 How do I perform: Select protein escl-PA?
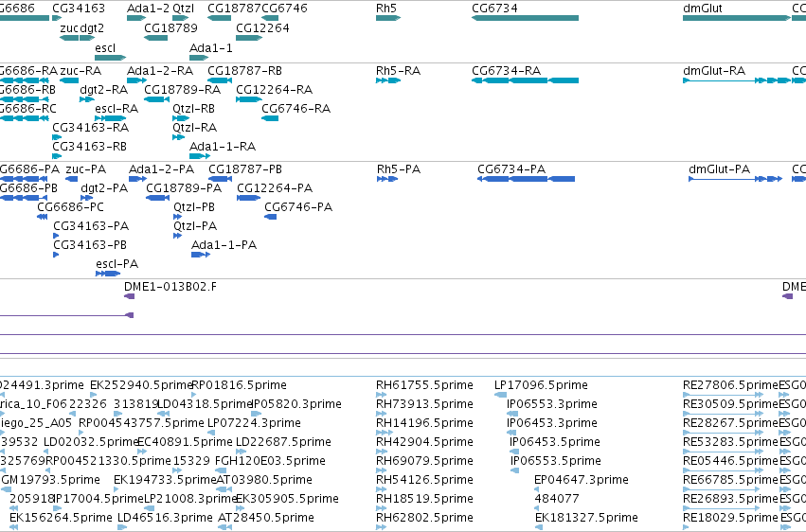108,274
